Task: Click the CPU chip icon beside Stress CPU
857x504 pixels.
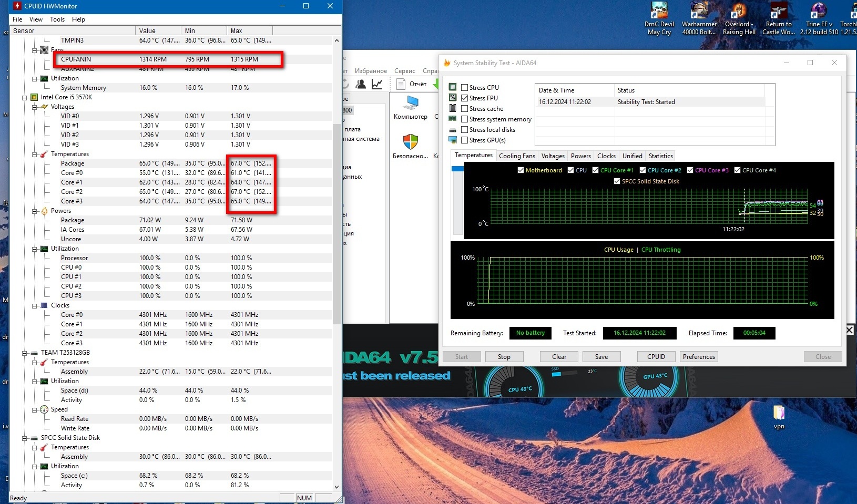Action: [453, 87]
